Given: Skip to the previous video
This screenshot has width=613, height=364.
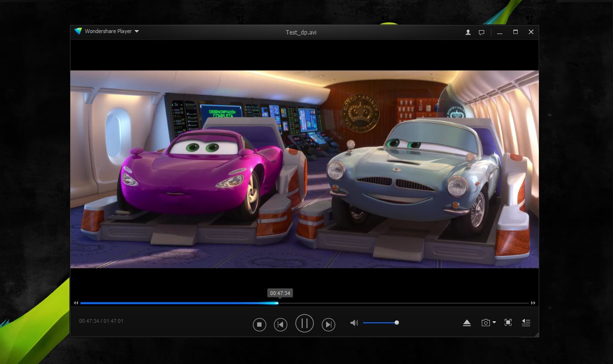Looking at the screenshot, I should coord(281,325).
